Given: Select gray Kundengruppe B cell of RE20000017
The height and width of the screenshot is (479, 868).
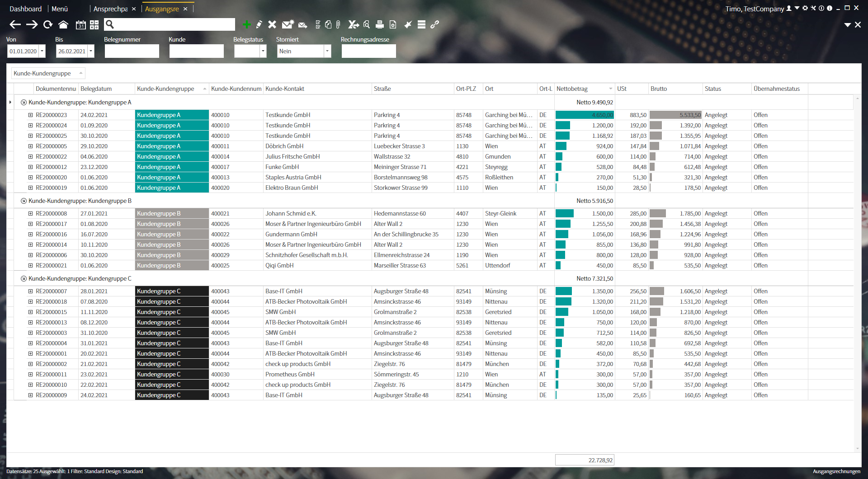Looking at the screenshot, I should pyautogui.click(x=172, y=224).
